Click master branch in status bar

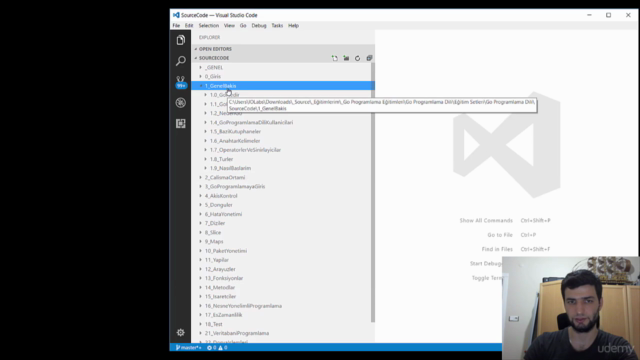[x=188, y=347]
